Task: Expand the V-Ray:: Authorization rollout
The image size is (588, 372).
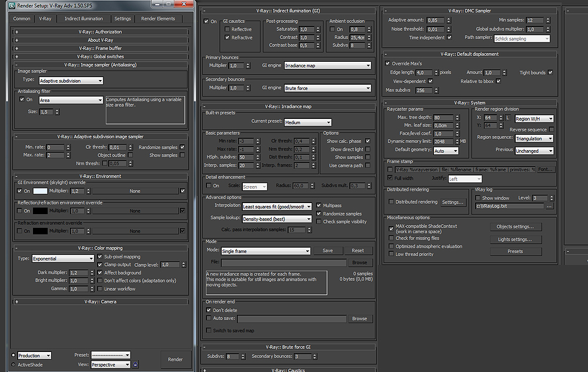Action: (100, 32)
